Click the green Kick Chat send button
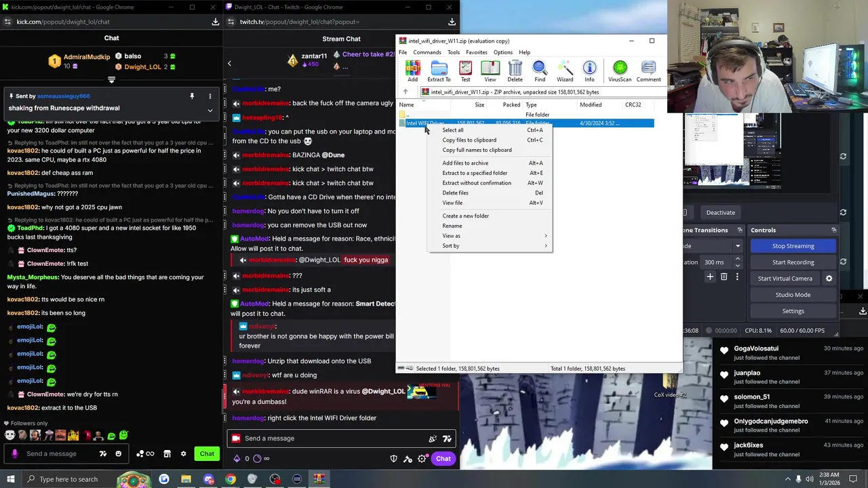868x488 pixels. [x=207, y=453]
